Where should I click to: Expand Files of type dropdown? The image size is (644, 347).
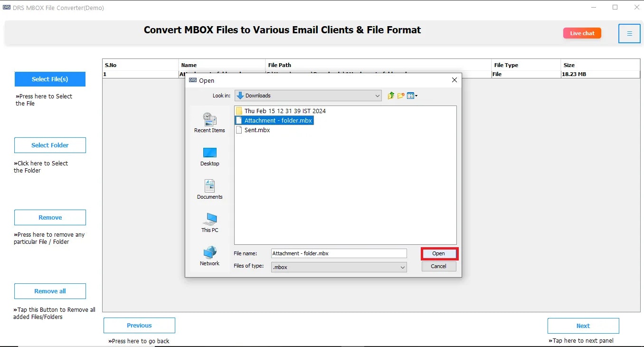[403, 267]
